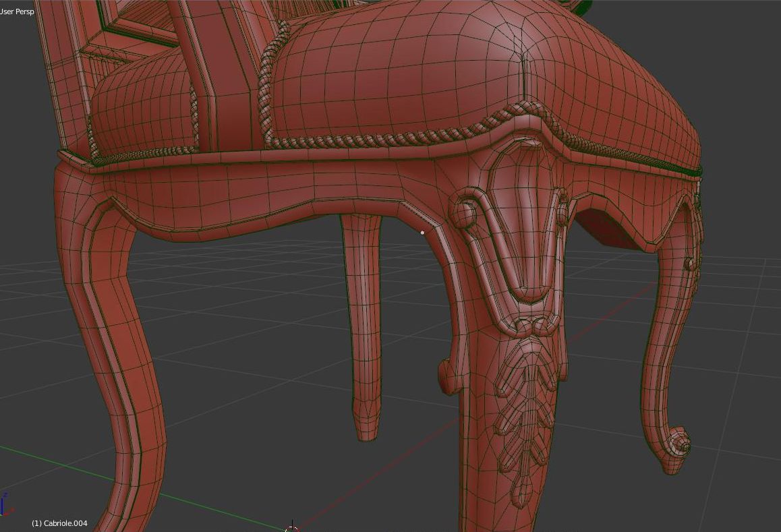
Task: Click the "(1) Cabriole.004" object name label
Action: click(59, 523)
